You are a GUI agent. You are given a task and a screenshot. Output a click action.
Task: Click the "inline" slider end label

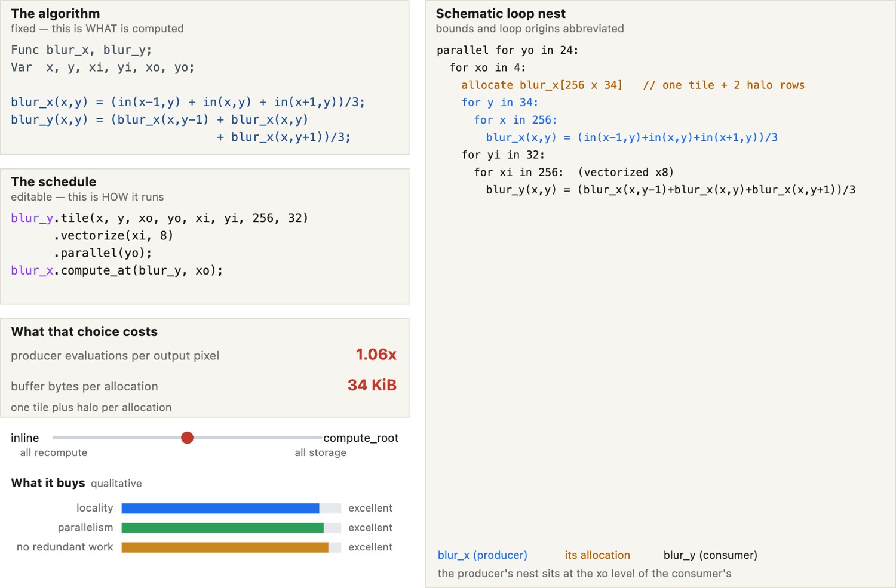tap(25, 438)
